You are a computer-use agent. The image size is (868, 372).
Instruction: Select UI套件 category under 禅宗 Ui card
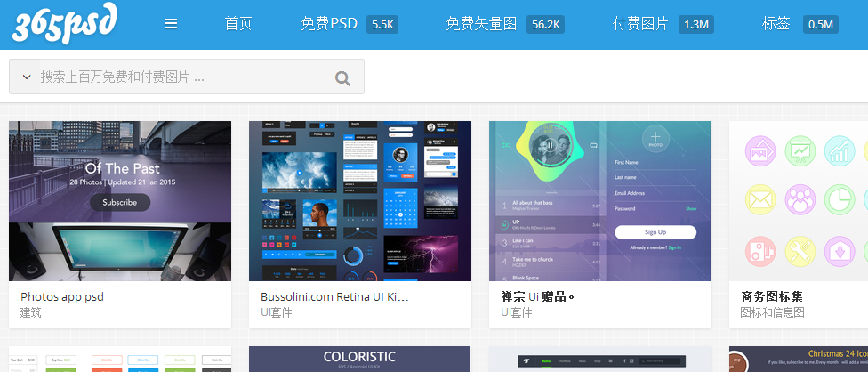point(517,312)
